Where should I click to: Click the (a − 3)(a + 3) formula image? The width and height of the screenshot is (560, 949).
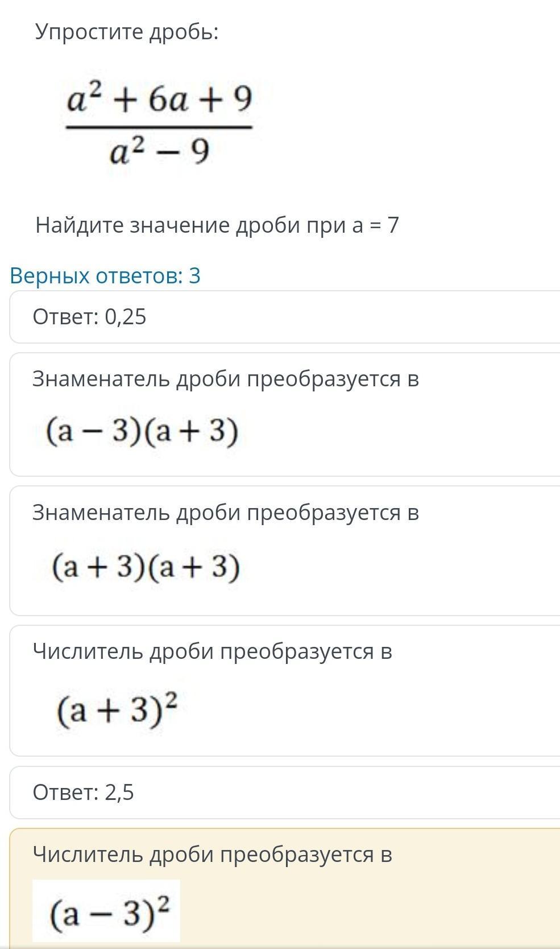coord(142,431)
